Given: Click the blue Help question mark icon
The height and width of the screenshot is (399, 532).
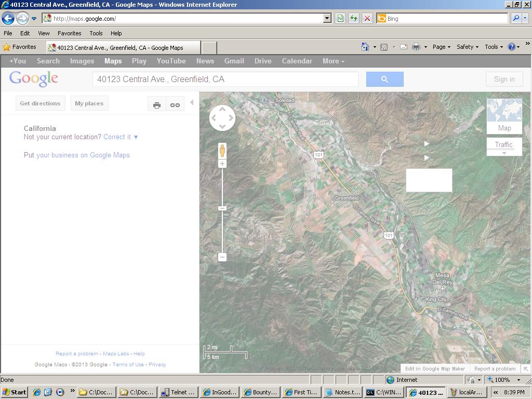Looking at the screenshot, I should tap(511, 47).
